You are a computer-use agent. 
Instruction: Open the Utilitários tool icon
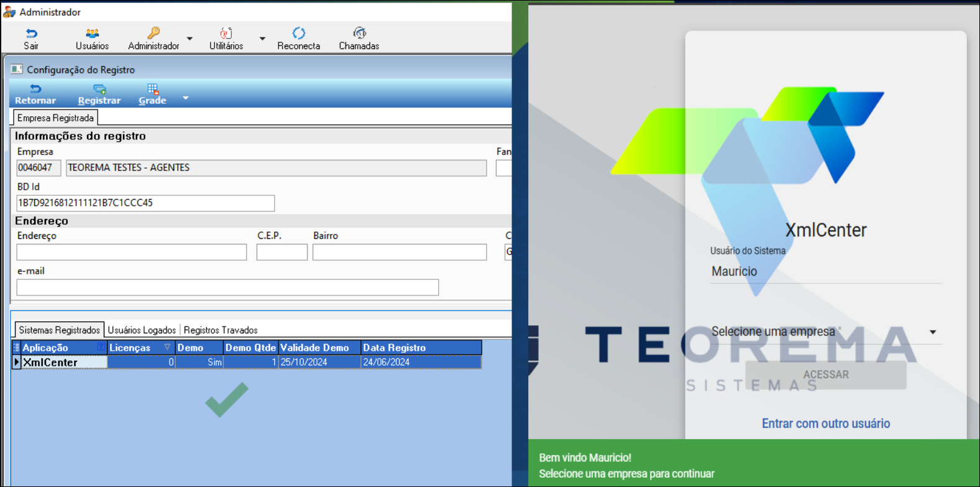[226, 34]
